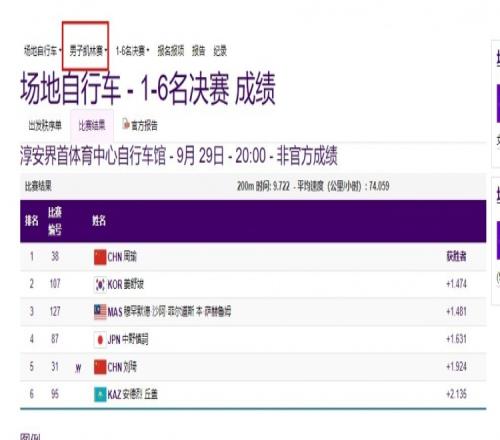The image size is (500, 440).
Task: Sort by the 排名 column header
Action: click(32, 220)
